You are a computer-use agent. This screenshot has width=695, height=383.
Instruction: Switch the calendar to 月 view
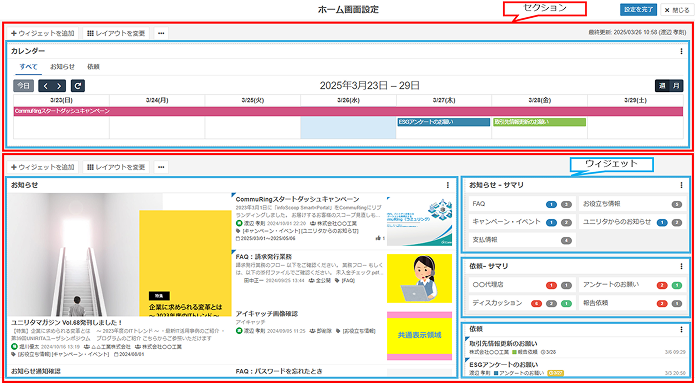[x=676, y=86]
